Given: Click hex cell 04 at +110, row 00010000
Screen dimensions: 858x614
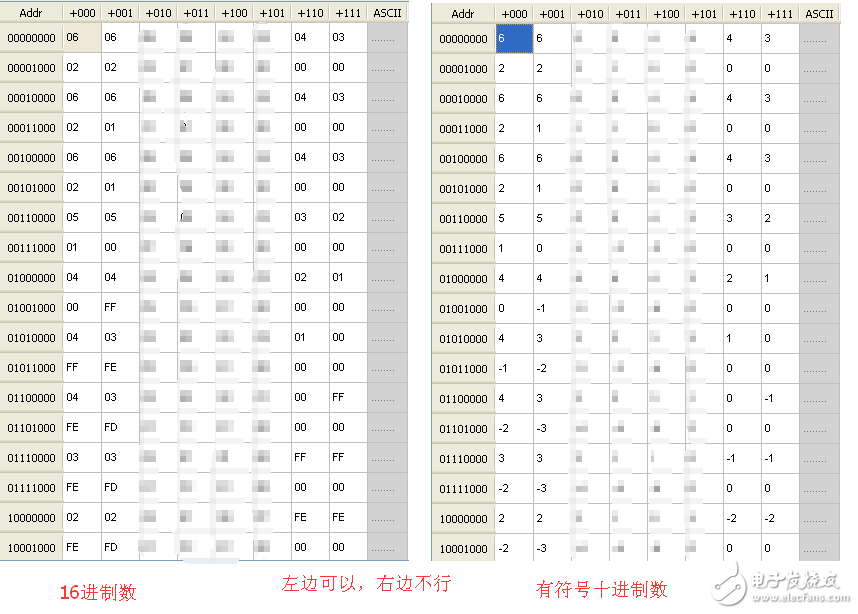Looking at the screenshot, I should 310,97.
